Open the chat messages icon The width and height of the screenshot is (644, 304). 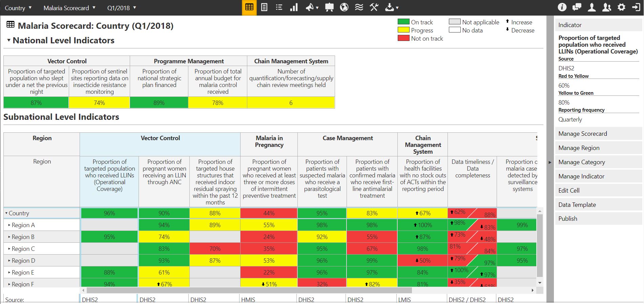pyautogui.click(x=577, y=7)
